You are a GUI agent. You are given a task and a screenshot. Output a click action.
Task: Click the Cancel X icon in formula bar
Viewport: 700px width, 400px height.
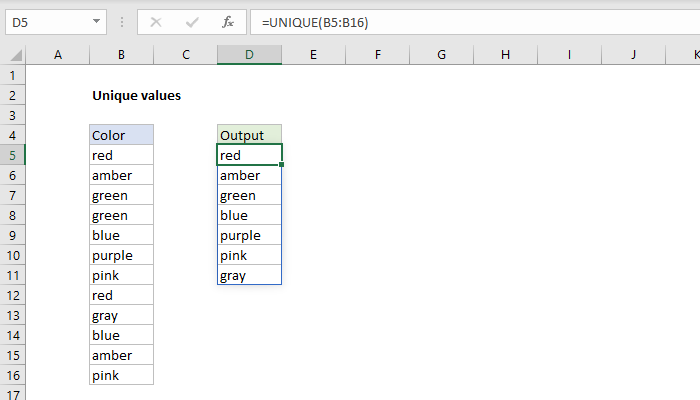[157, 21]
